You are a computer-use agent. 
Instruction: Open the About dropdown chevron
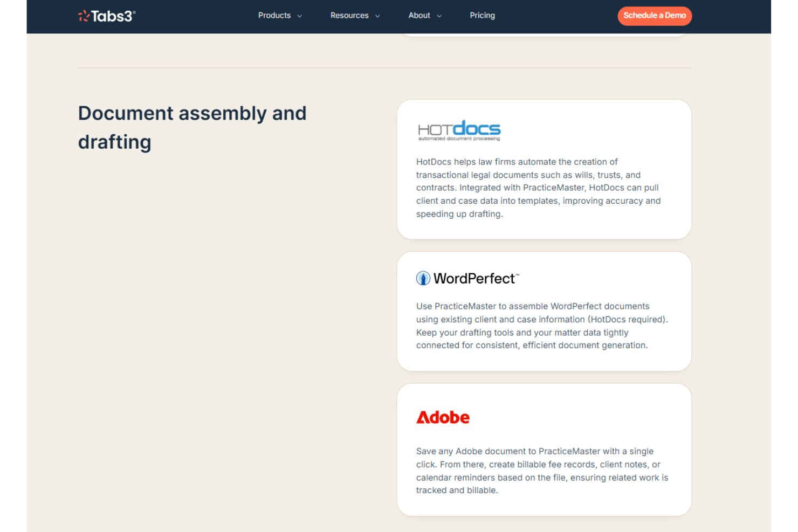coord(439,16)
